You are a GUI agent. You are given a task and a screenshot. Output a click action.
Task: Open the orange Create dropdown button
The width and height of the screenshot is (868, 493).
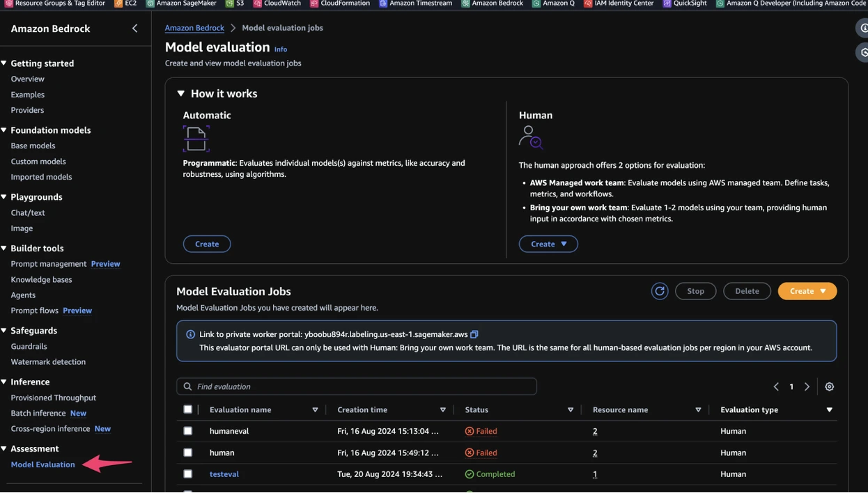pyautogui.click(x=807, y=291)
